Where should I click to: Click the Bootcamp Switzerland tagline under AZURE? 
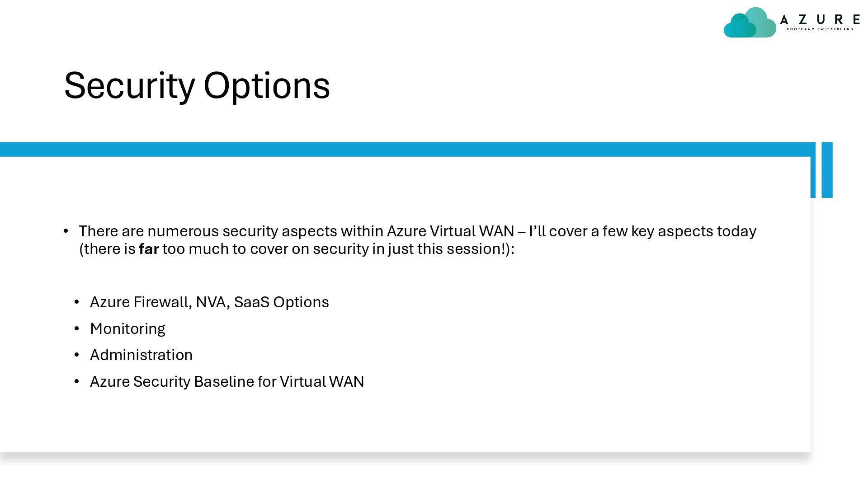[820, 29]
